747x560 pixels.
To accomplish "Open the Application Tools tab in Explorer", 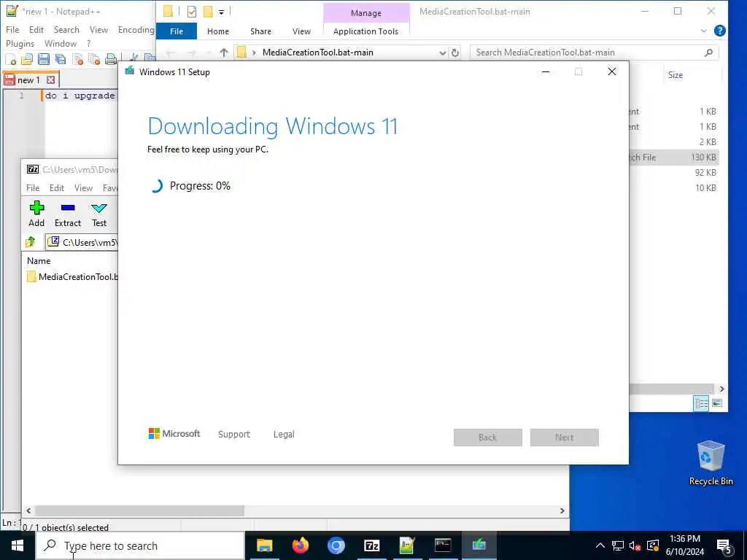I will coord(366,31).
